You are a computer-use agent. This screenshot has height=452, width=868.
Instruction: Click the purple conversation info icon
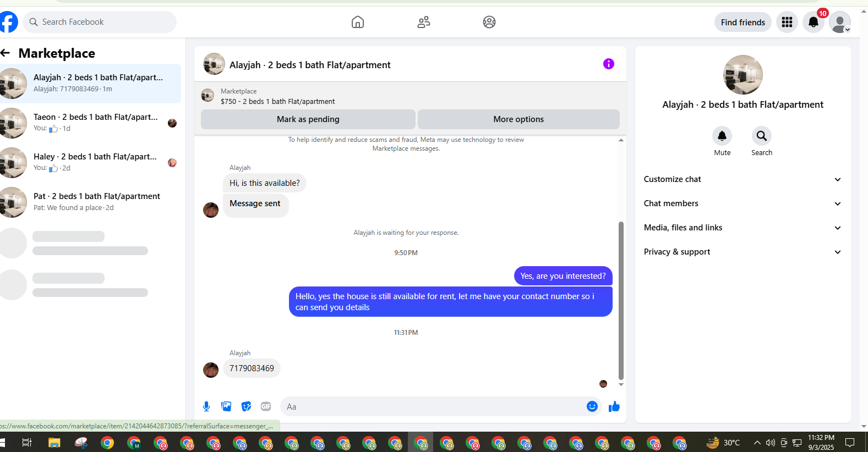(608, 64)
